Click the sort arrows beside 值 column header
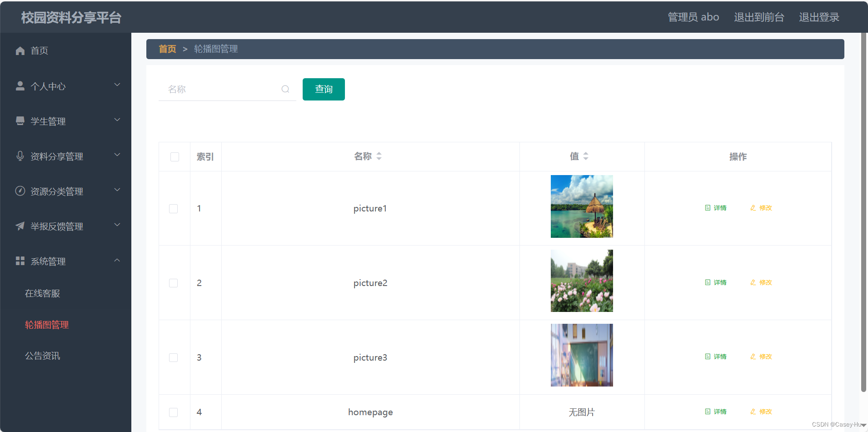 tap(586, 156)
